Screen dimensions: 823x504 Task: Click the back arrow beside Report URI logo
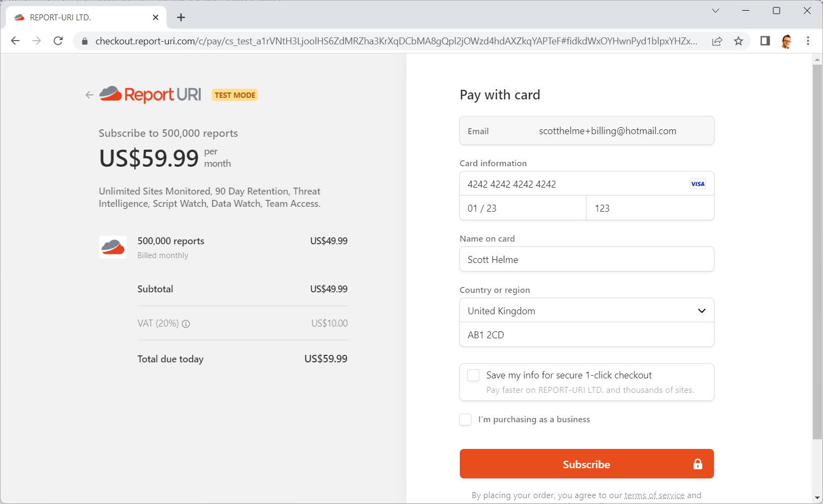pos(89,95)
